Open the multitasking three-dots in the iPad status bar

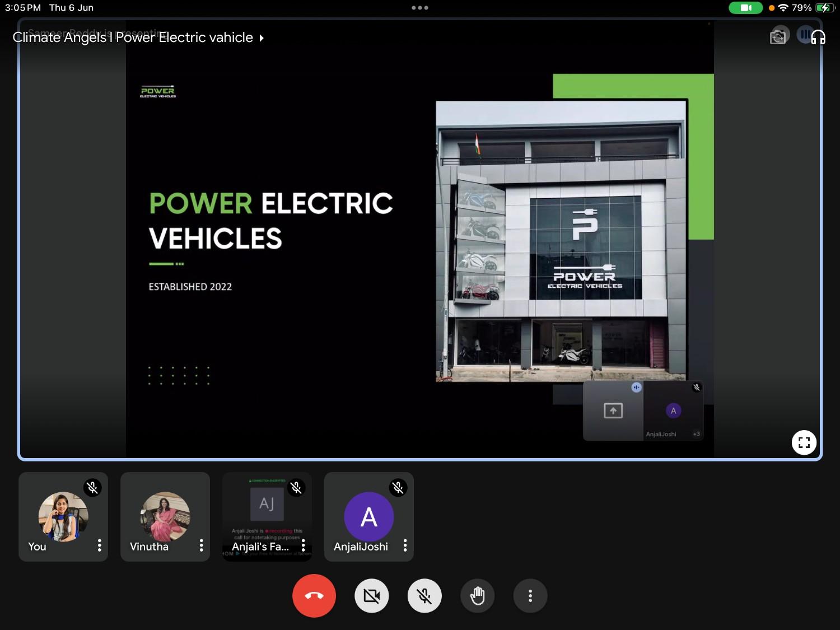(x=420, y=8)
